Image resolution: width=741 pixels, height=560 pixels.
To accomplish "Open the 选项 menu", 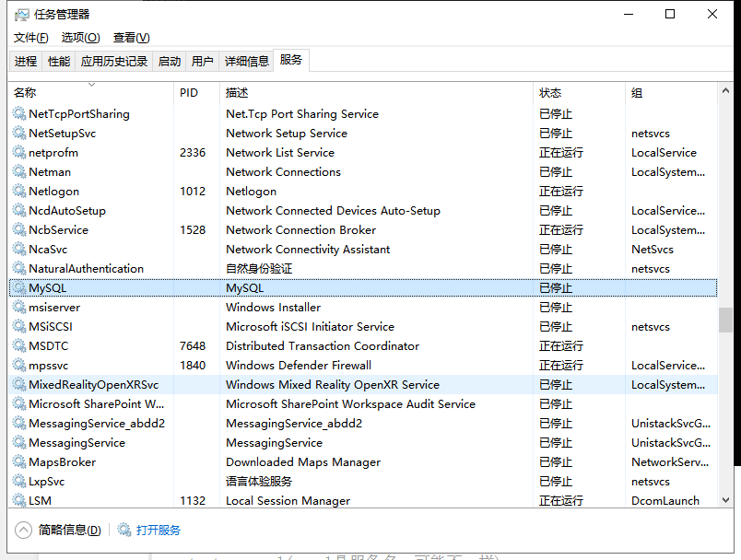I will 81,38.
